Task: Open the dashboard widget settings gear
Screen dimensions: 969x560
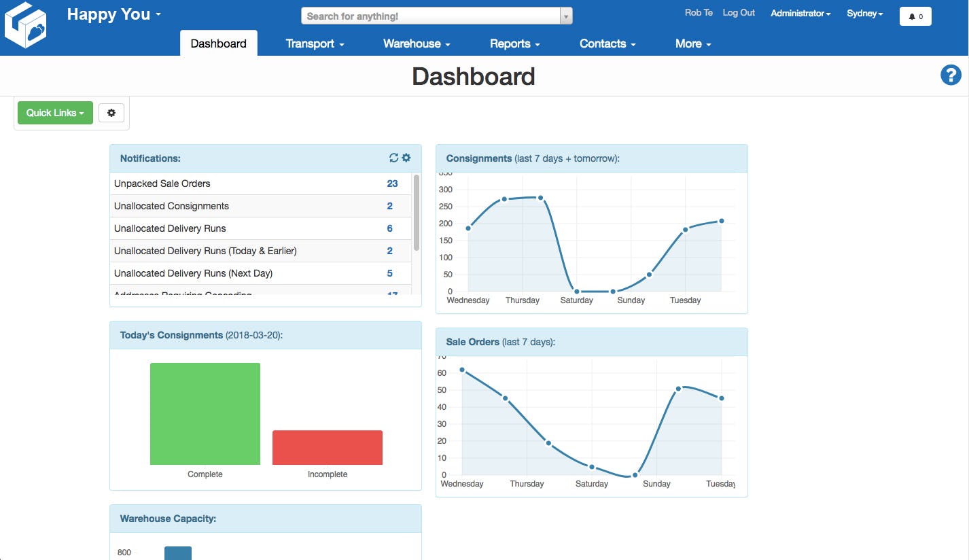Action: 111,112
